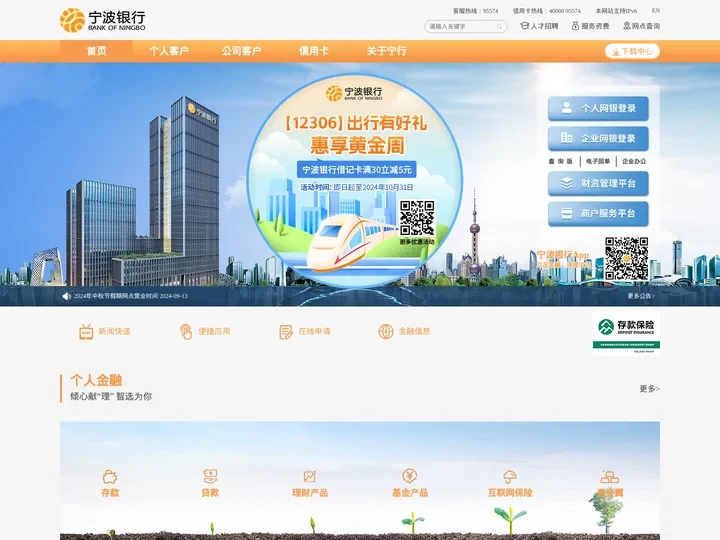The width and height of the screenshot is (720, 540).
Task: Click the search magnifier icon
Action: coord(500,27)
